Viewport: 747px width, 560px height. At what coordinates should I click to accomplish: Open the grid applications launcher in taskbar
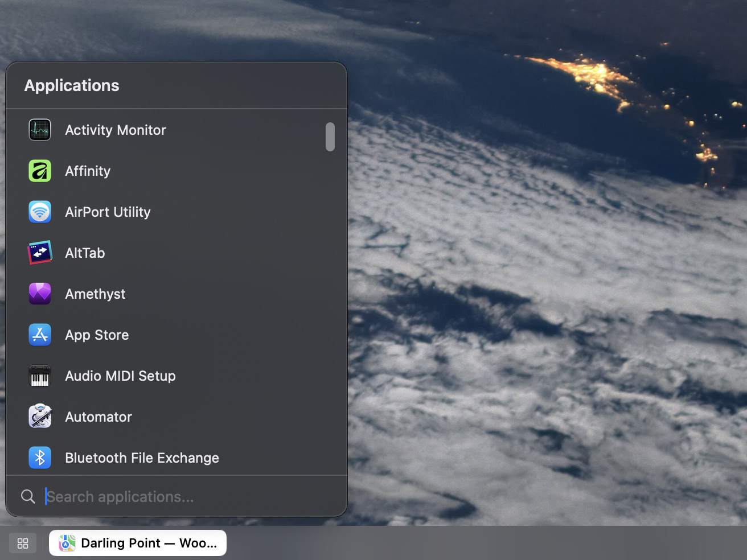click(22, 543)
